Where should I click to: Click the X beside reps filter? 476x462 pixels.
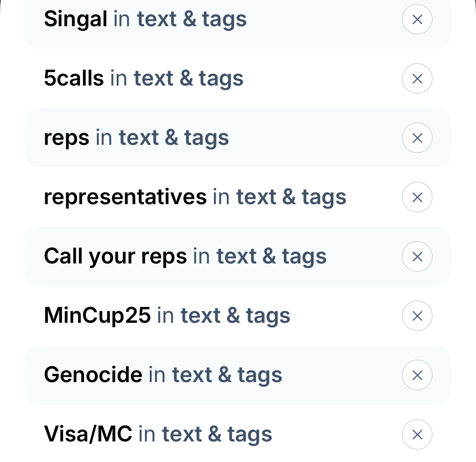417,138
